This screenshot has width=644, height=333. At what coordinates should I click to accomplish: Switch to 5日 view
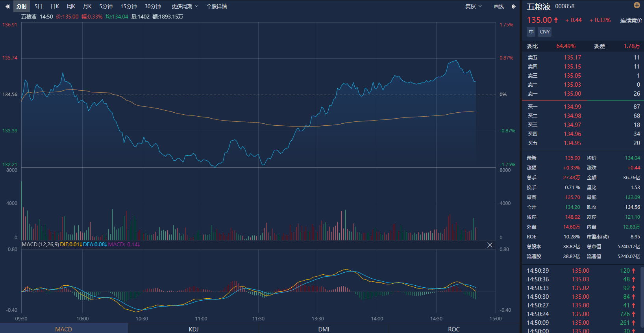[x=39, y=6]
